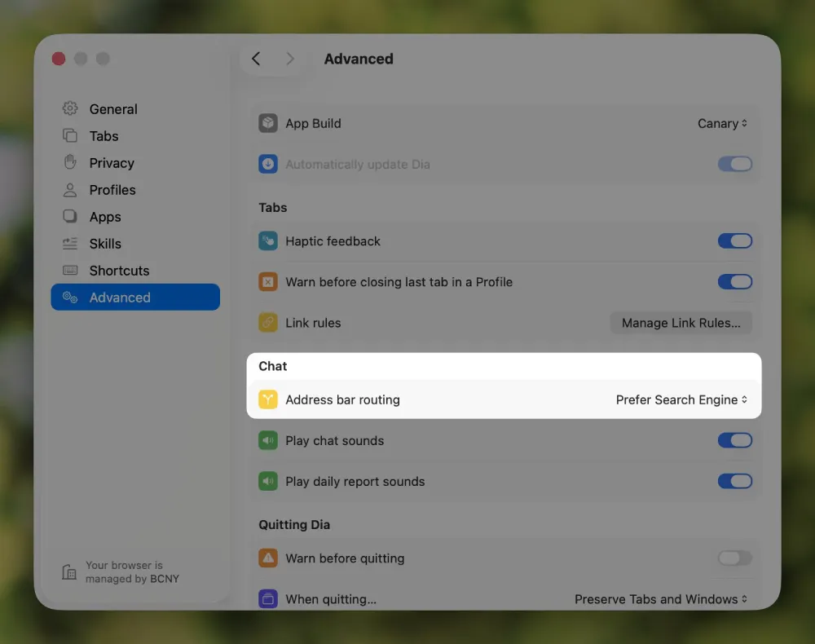Click the "Link rules" label

coord(313,323)
